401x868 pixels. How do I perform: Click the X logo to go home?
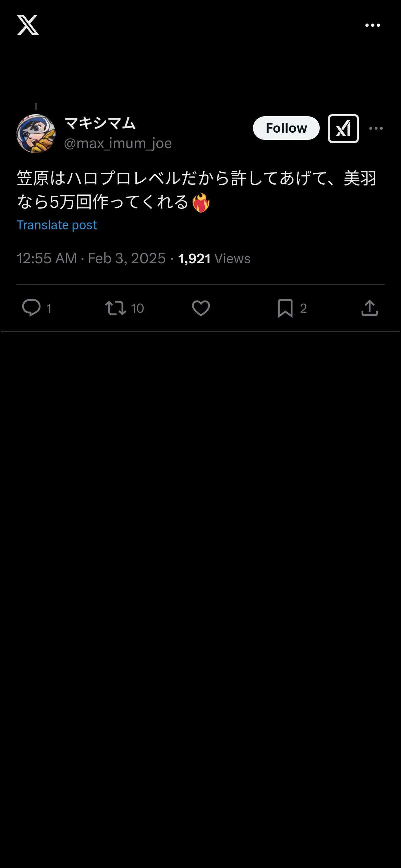click(28, 25)
